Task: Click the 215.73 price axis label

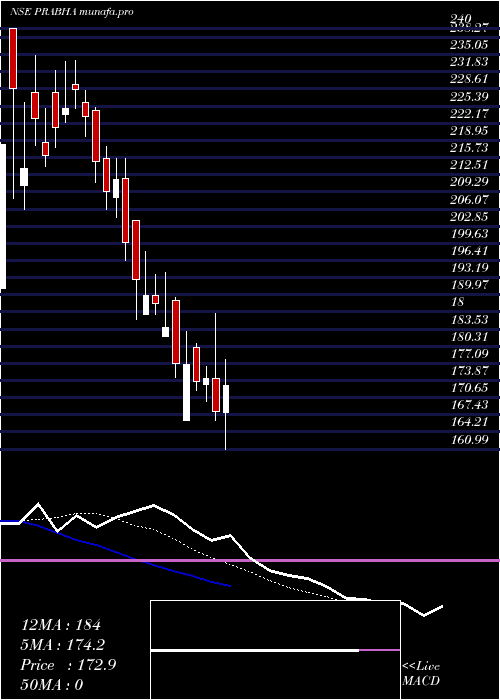Action: coord(469,148)
